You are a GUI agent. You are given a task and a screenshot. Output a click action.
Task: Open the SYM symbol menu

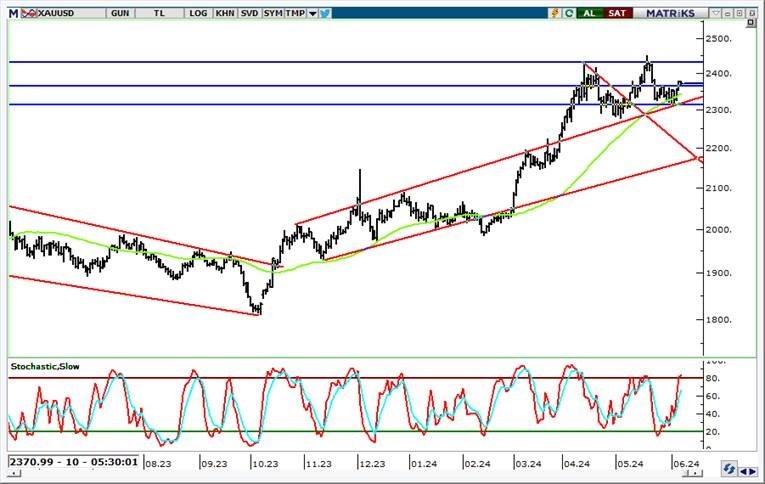pyautogui.click(x=272, y=13)
